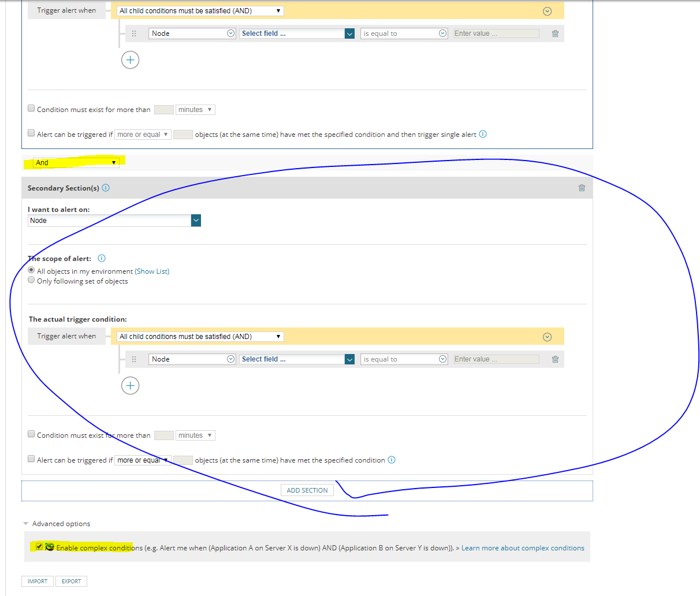
Task: Grab the drag handle of primary Node row
Action: pos(134,33)
